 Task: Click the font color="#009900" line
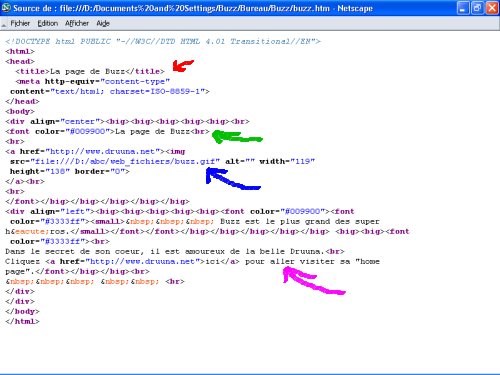pos(107,131)
